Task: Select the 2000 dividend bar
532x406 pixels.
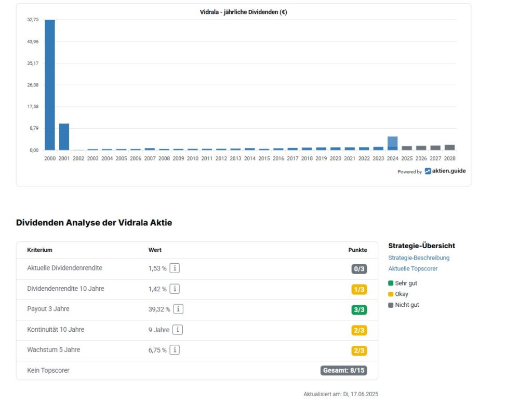Action: click(x=50, y=85)
